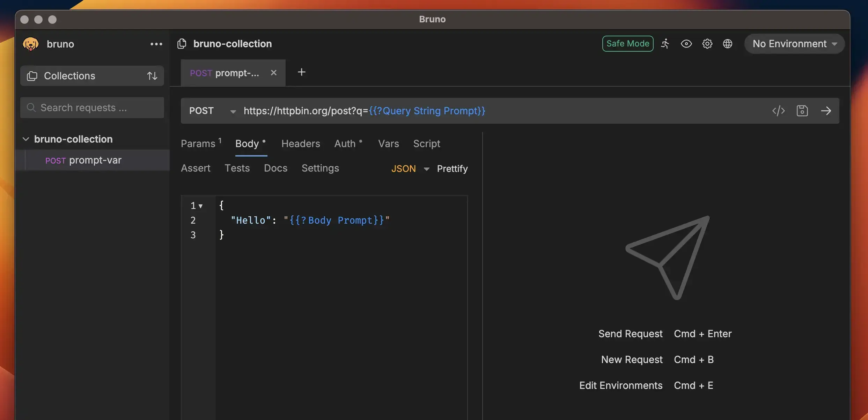The width and height of the screenshot is (868, 420).
Task: Open the POST method dropdown arrow
Action: [233, 111]
